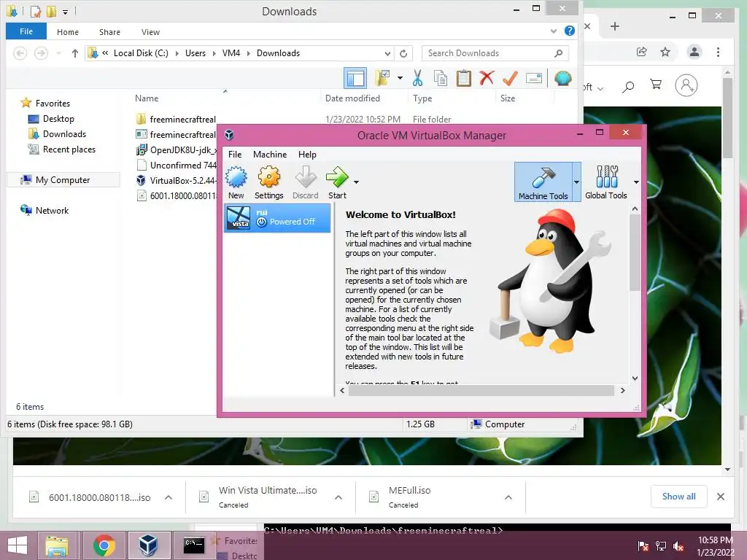Screen dimensions: 747x560
Task: Expand the Explorer ribbon chevron
Action: [x=553, y=31]
